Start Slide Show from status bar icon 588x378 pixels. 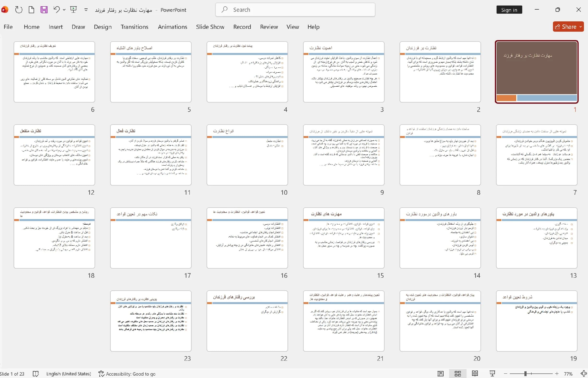tap(492, 374)
